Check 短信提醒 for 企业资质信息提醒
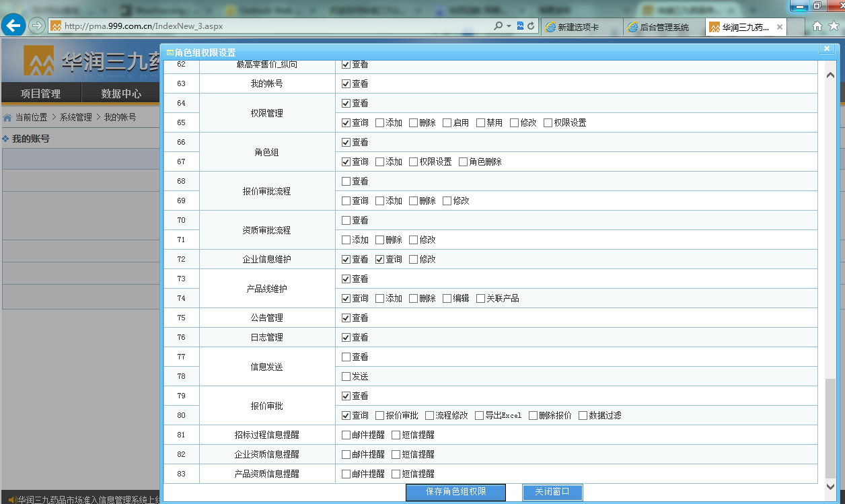This screenshot has height=504, width=845. click(x=396, y=454)
